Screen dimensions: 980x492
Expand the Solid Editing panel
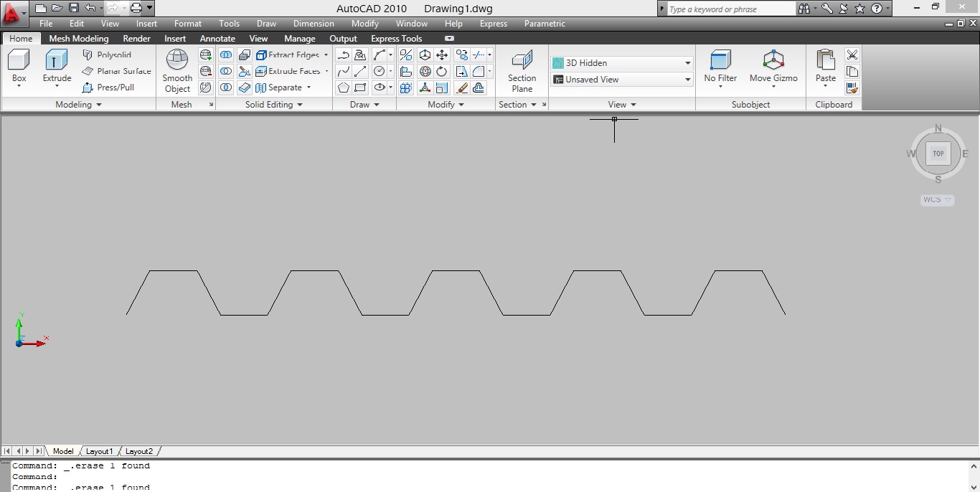point(274,105)
